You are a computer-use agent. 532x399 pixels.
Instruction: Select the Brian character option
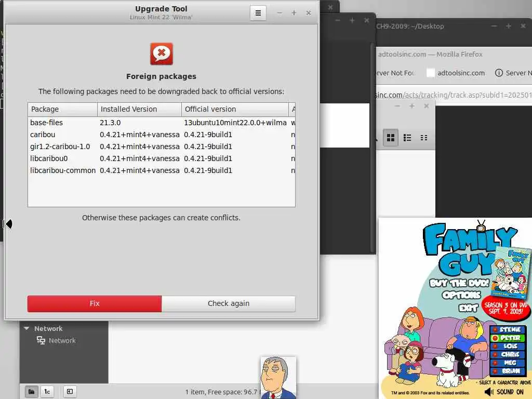(x=508, y=371)
